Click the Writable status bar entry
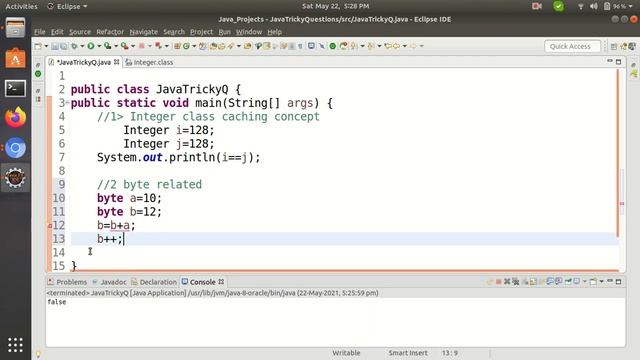 pos(346,353)
